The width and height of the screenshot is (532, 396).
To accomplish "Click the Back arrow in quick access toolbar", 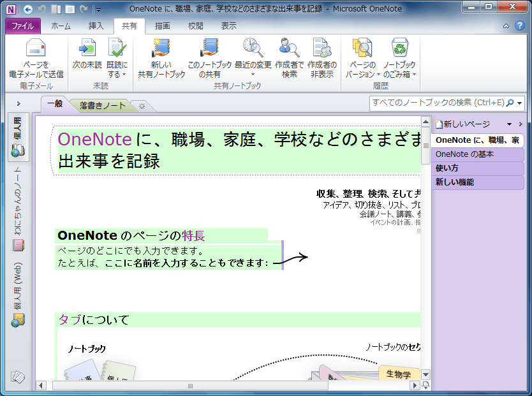I will point(28,10).
